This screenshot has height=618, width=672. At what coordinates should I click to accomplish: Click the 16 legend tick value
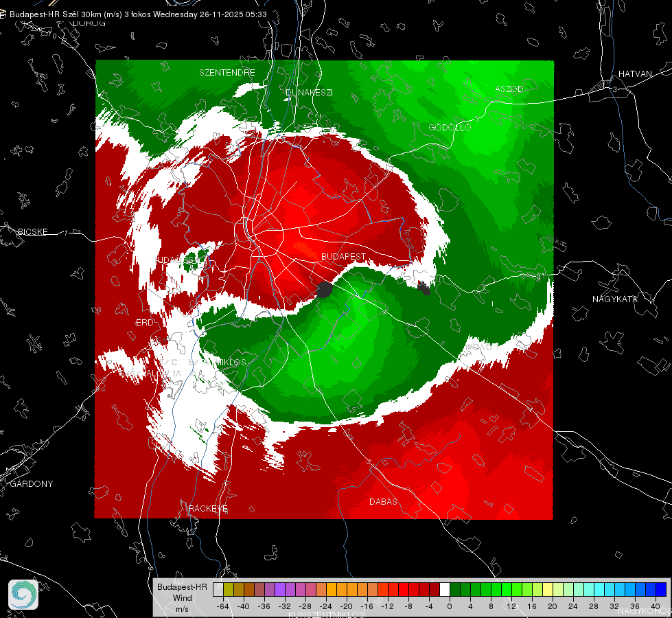pos(532,606)
